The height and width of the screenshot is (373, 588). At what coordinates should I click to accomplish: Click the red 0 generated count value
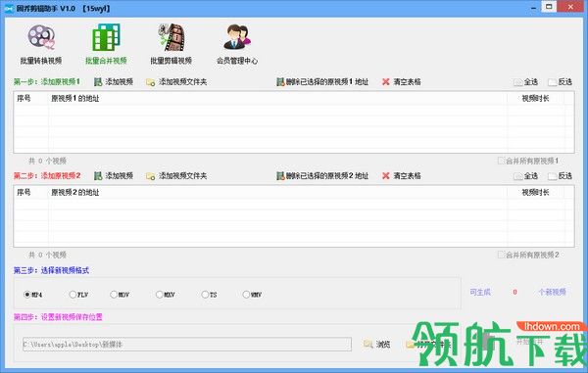click(x=514, y=292)
